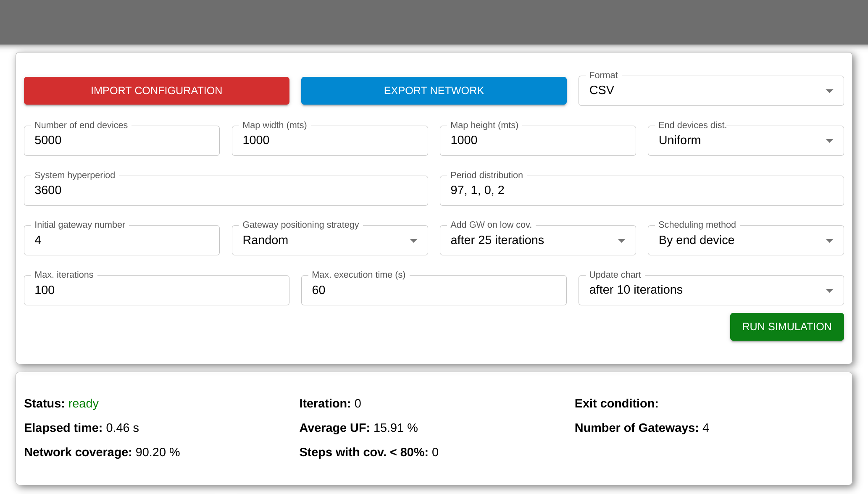Click the Format dropdown arrow icon
Screen dimensions: 868x494
pos(829,91)
